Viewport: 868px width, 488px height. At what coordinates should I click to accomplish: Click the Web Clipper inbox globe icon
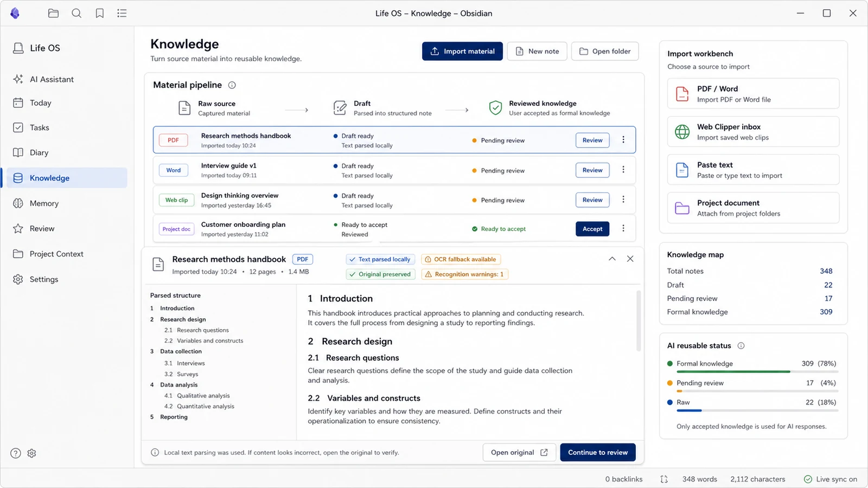pos(682,132)
